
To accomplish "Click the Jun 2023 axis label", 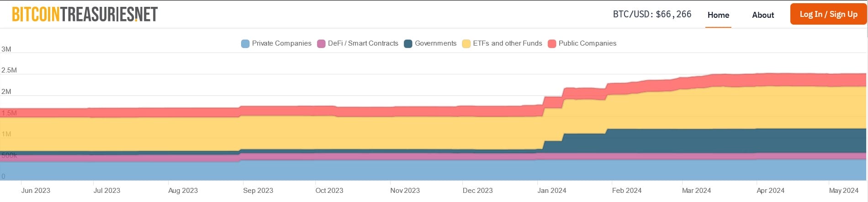I will tap(36, 191).
